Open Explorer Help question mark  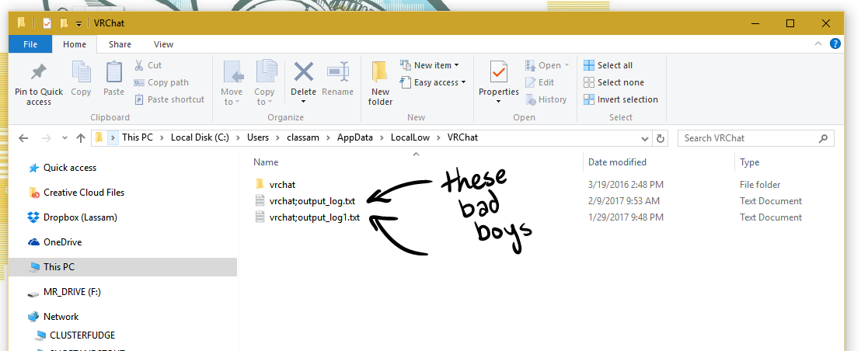coord(835,43)
